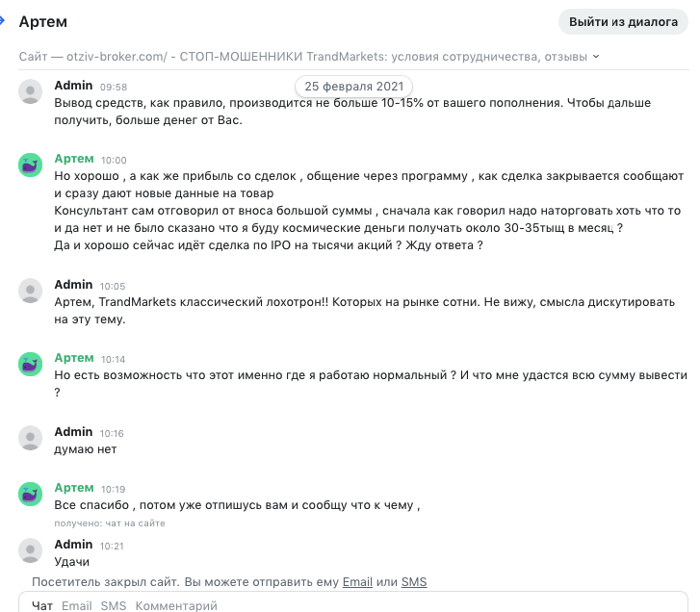Expand the site info chevron after отзывы
This screenshot has height=612, width=700.
(x=596, y=57)
